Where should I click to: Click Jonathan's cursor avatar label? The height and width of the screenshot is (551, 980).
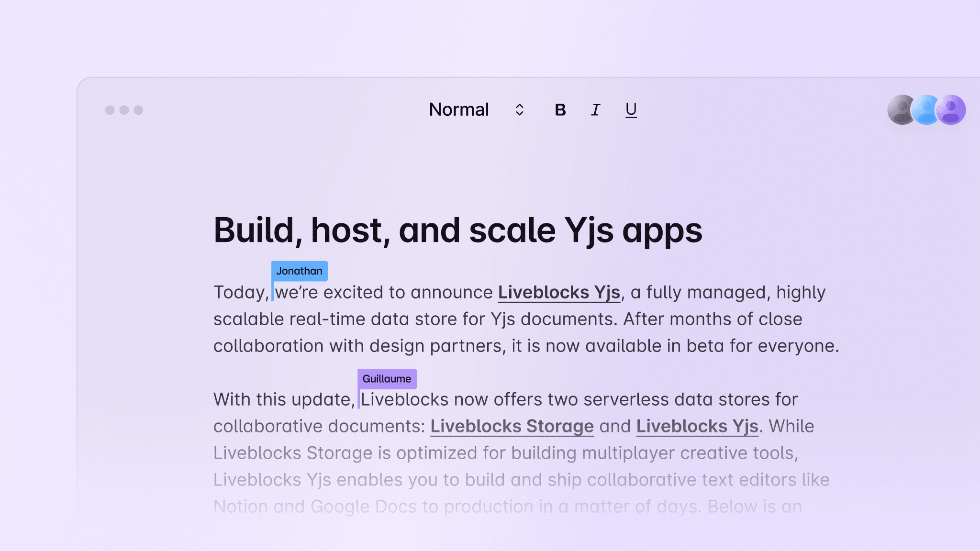click(299, 270)
